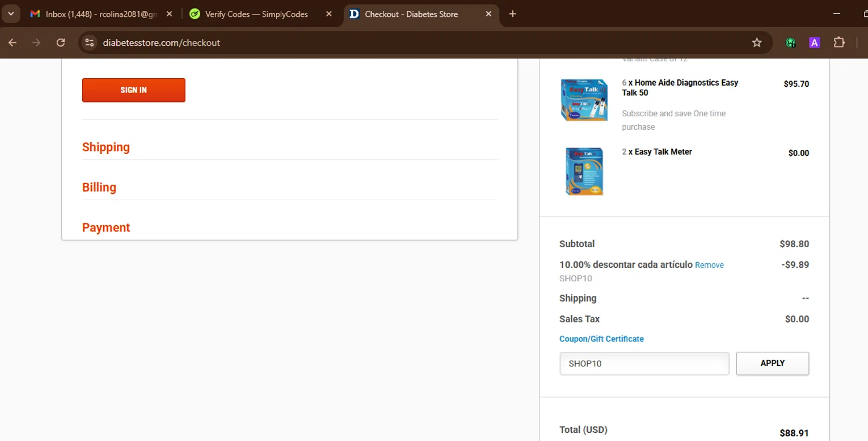Click the coupon code input field

644,363
